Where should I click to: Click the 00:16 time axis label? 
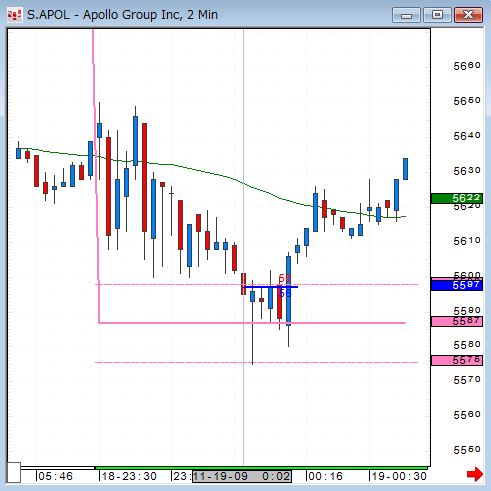coord(325,476)
